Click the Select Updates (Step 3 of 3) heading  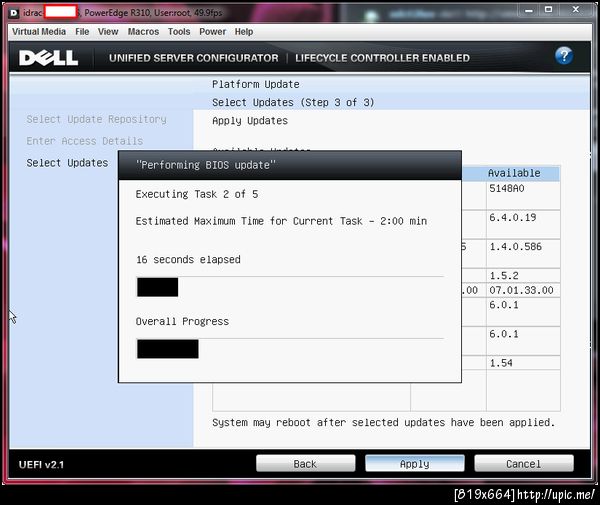pos(293,103)
